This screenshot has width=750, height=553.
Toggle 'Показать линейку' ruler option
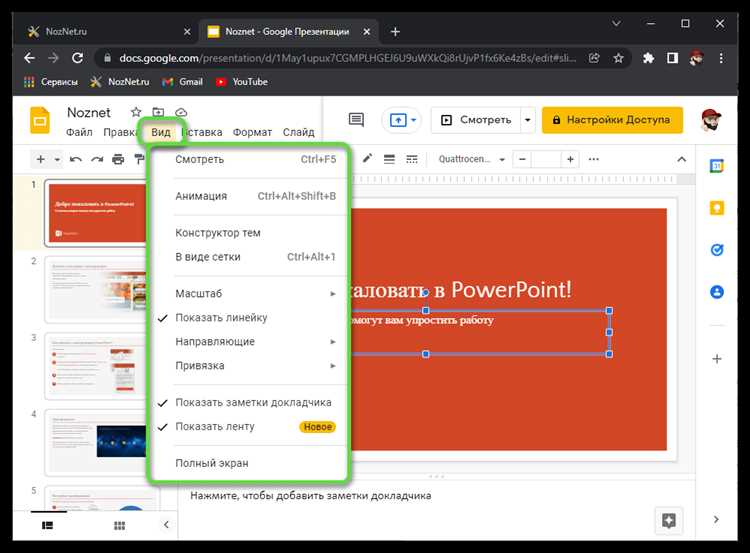pos(221,318)
